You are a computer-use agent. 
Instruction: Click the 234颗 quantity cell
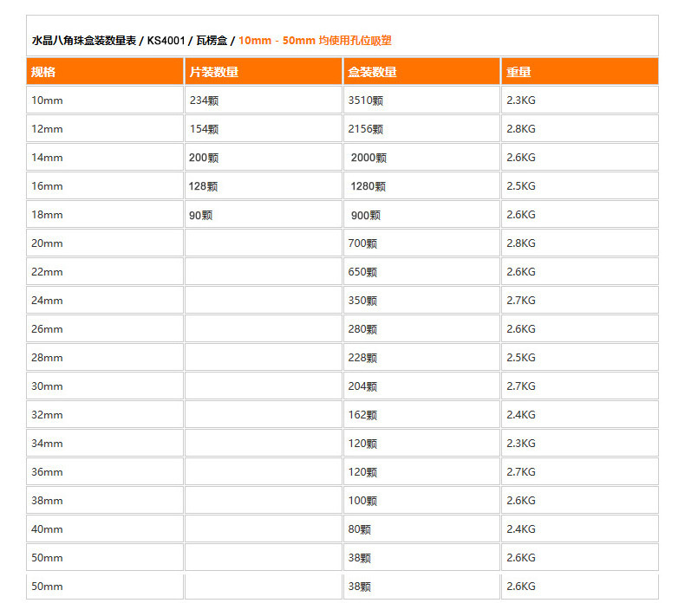204,101
